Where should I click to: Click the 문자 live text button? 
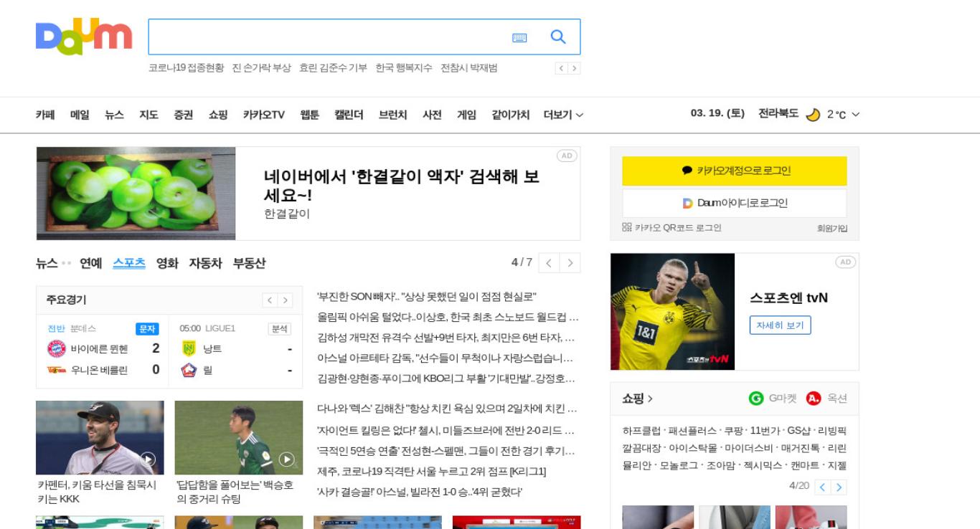[x=147, y=328]
